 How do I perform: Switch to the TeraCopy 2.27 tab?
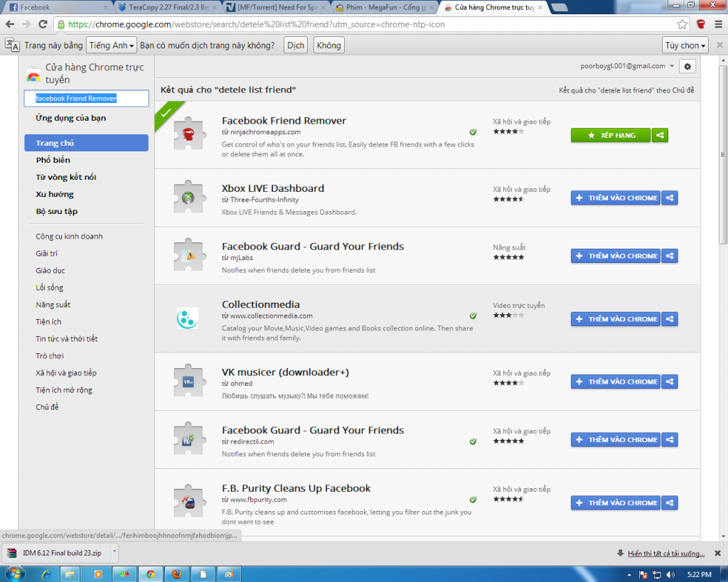(167, 7)
